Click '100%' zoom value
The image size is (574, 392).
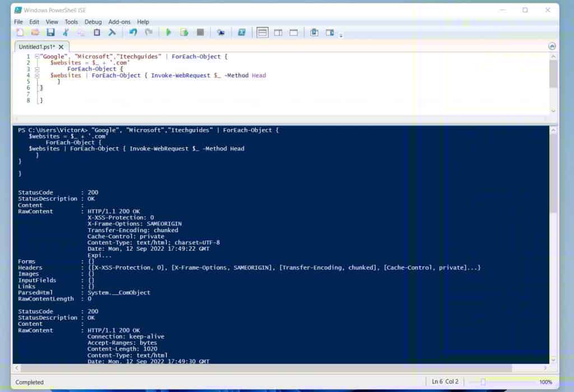click(x=545, y=382)
